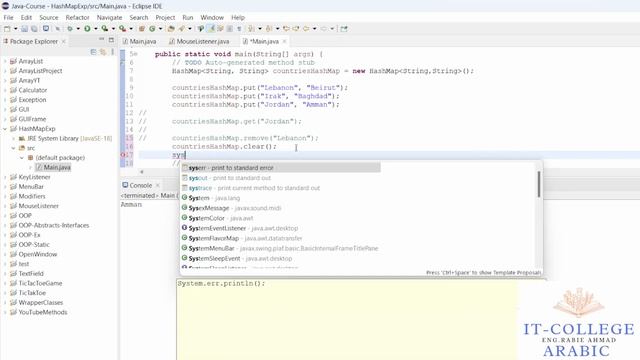Open the New Java Class dropdown arrow

160,29
